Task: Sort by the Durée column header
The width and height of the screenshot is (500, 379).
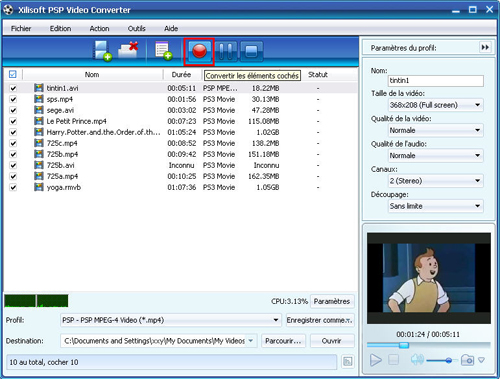Action: pyautogui.click(x=182, y=74)
